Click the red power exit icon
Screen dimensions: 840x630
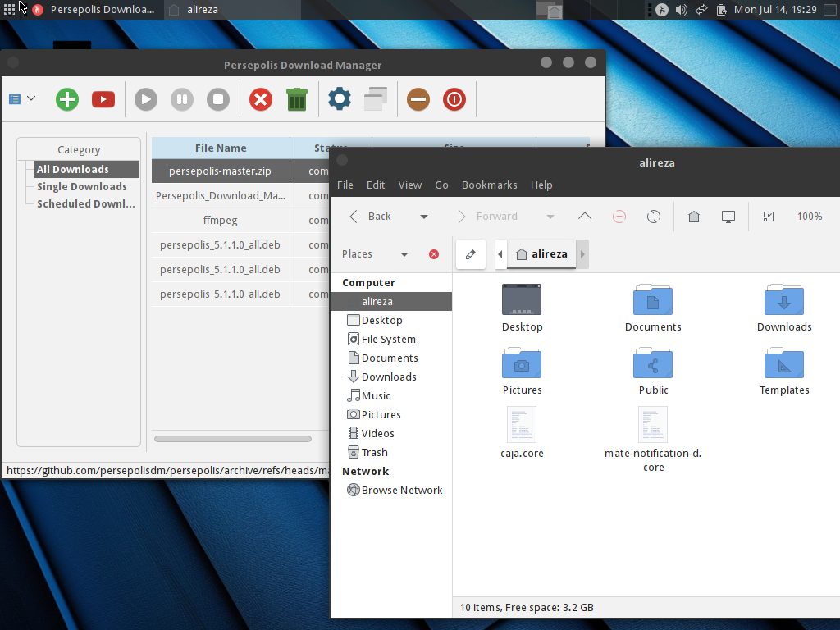click(x=454, y=99)
